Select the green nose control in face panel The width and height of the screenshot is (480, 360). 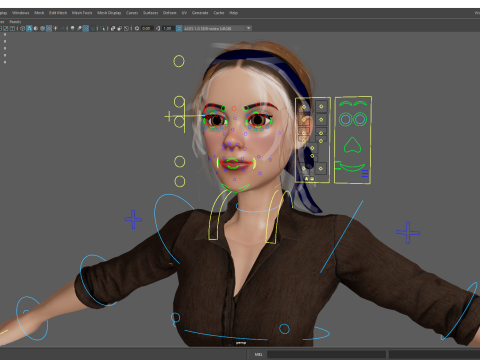(352, 145)
